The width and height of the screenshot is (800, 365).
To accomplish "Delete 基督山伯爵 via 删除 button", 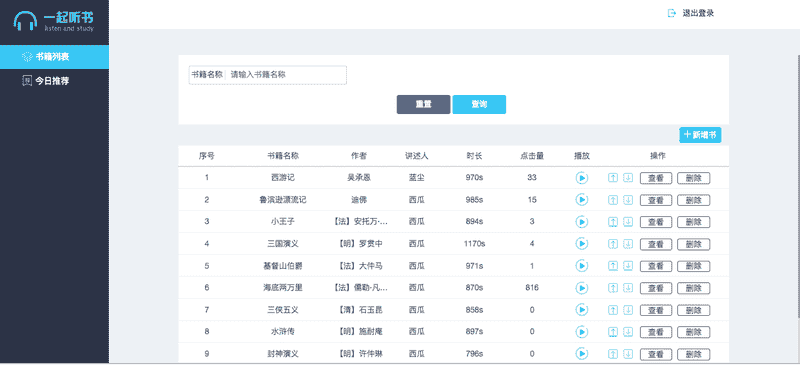I will [x=693, y=266].
